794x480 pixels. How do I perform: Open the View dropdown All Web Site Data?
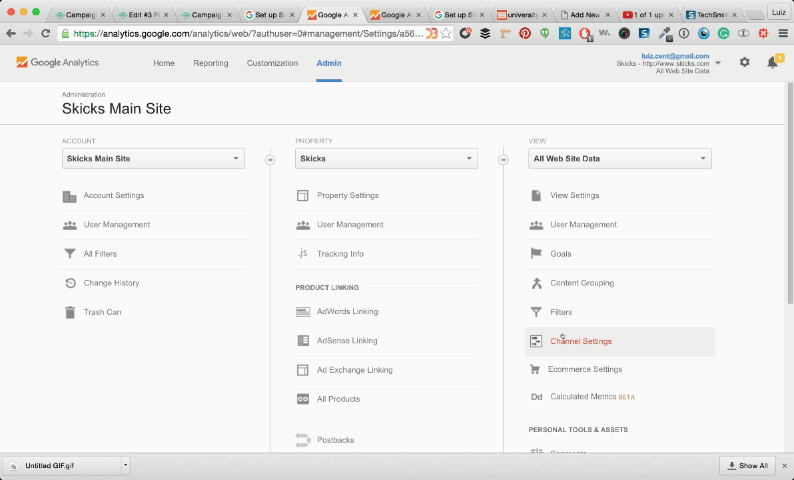(x=620, y=158)
